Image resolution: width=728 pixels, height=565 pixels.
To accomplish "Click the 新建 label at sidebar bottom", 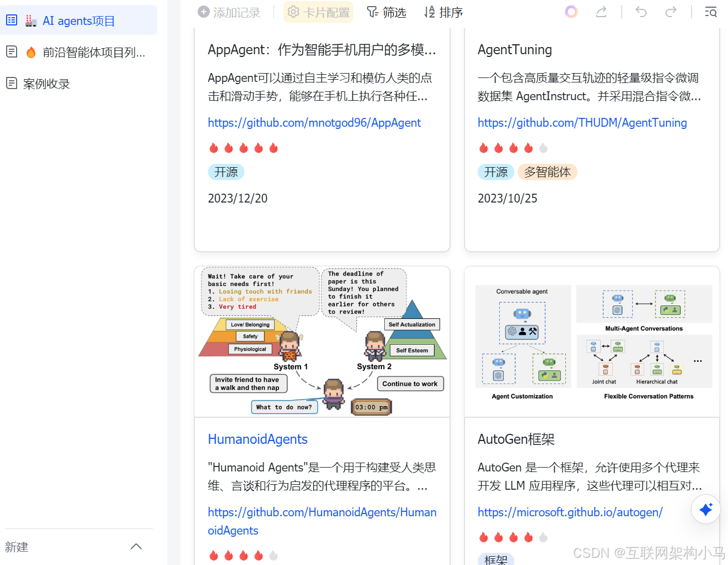I will [17, 547].
